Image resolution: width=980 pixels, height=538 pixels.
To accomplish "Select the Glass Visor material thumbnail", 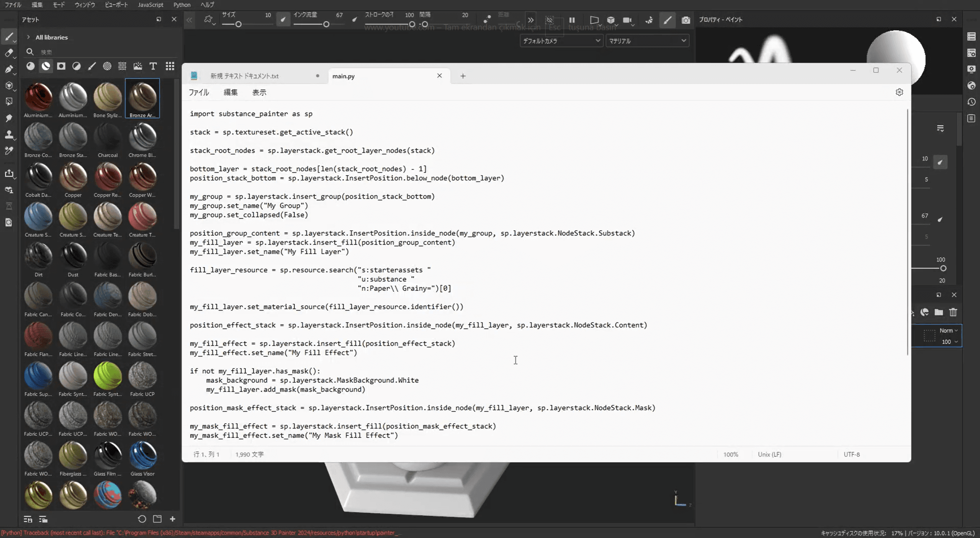I will pyautogui.click(x=142, y=455).
